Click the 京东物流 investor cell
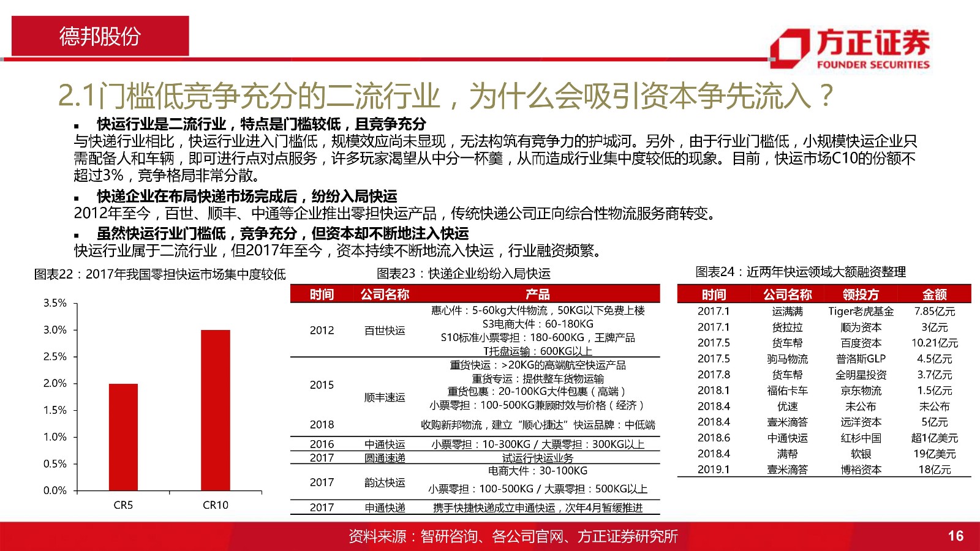This screenshot has height=551, width=980. coord(861,391)
